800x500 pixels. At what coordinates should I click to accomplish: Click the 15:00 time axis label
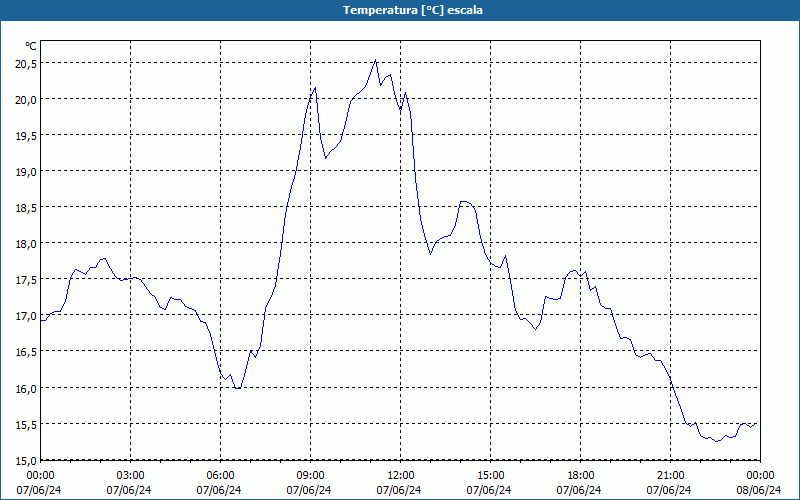[x=490, y=476]
